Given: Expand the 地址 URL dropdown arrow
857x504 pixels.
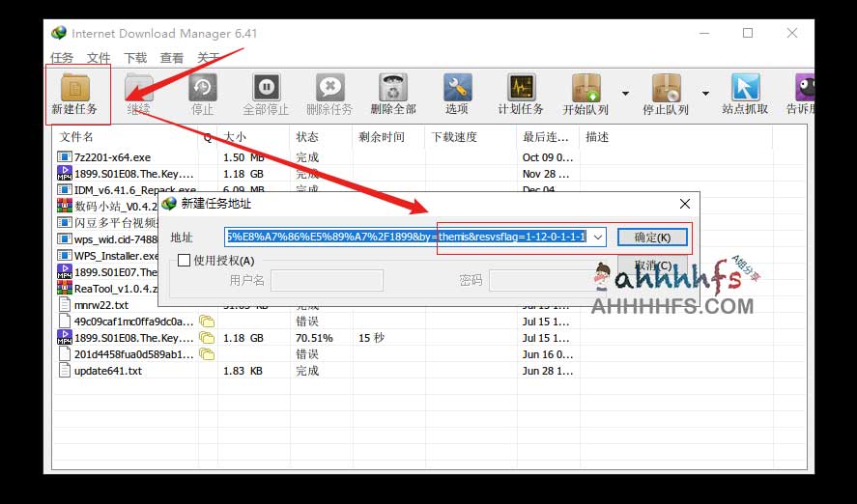Looking at the screenshot, I should point(597,237).
